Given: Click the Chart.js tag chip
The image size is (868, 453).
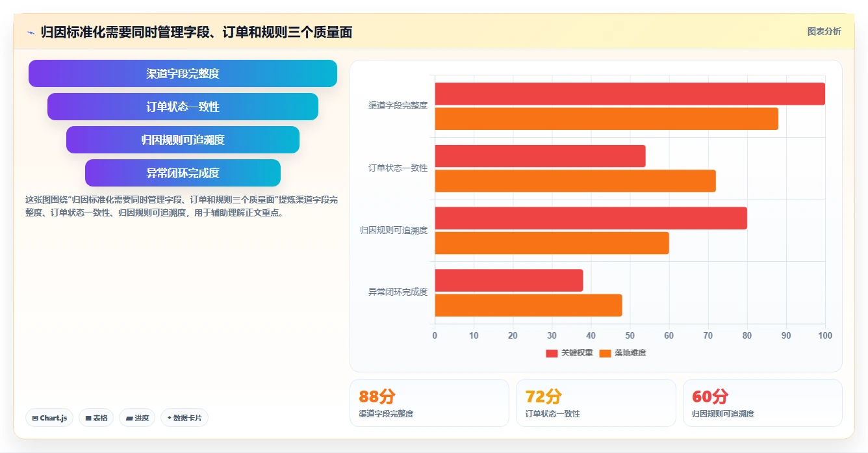Looking at the screenshot, I should coord(49,418).
